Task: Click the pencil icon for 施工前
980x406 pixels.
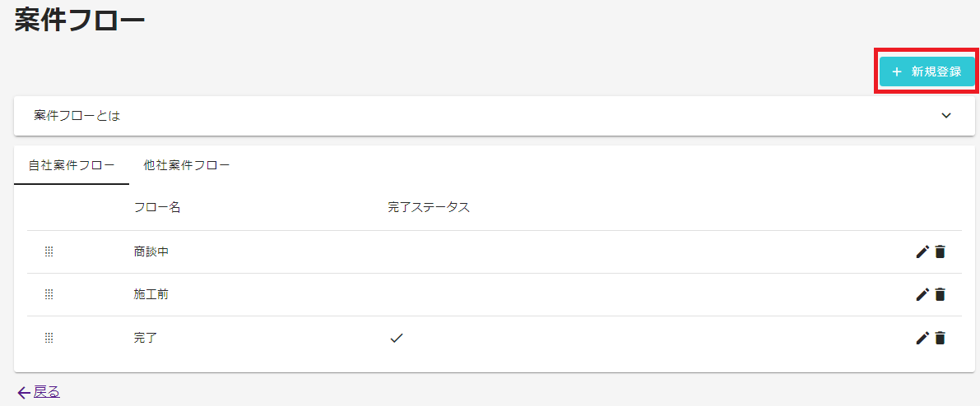Action: point(922,294)
